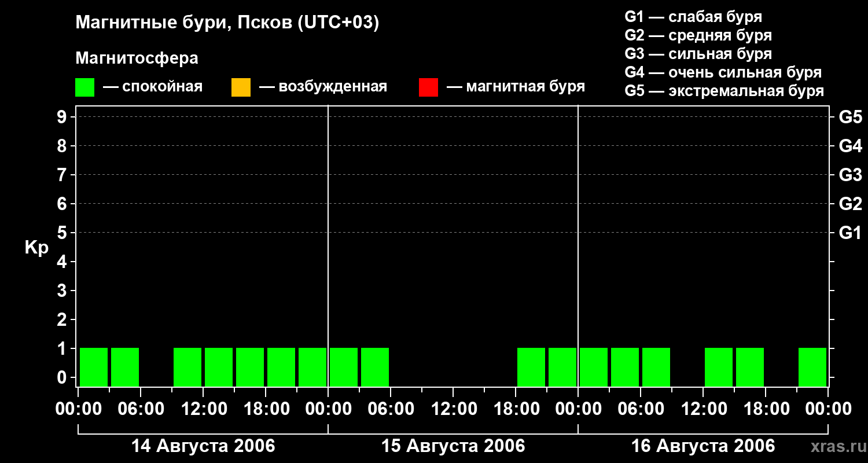868x463 pixels.
Task: Select the 00:00–03:00 green bar on 14 August
Action: 94,367
